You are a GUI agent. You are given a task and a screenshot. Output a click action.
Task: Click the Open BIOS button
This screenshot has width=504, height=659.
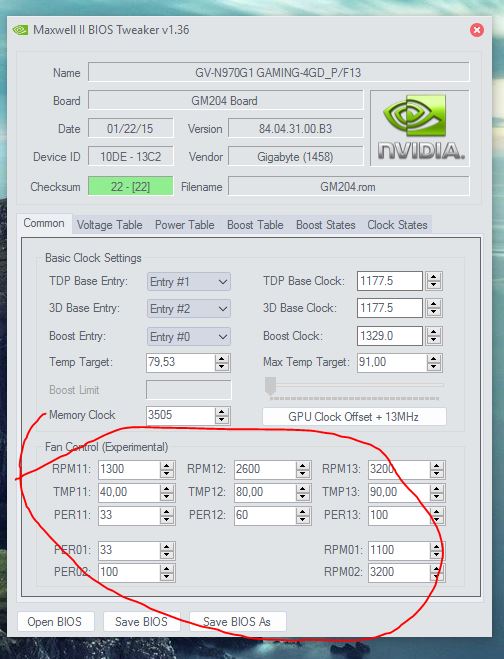(55, 622)
